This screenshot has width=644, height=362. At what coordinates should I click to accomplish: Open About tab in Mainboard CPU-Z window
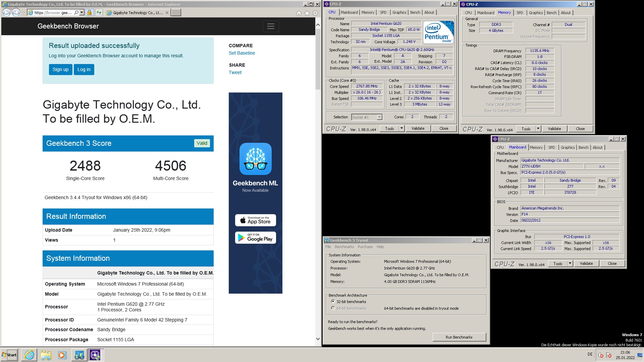(x=597, y=147)
